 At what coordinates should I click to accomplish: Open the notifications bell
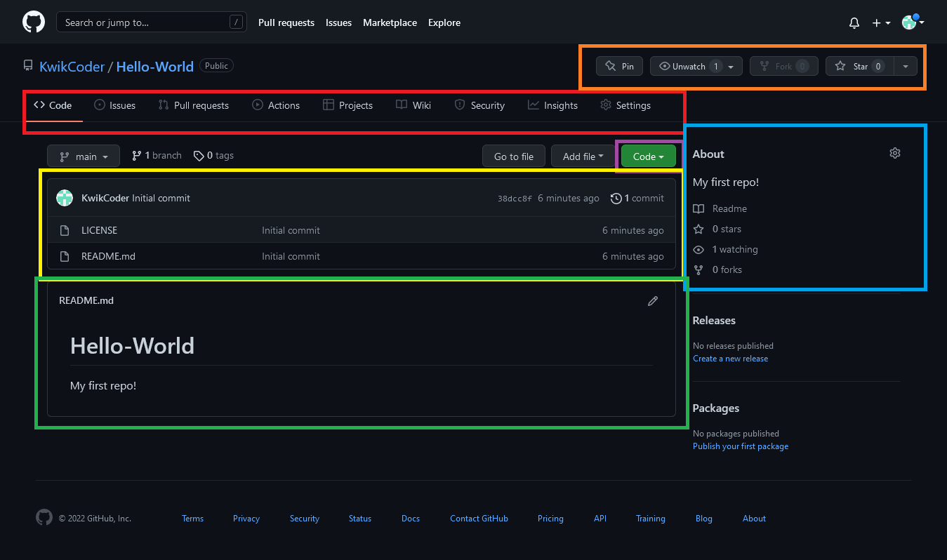(854, 23)
